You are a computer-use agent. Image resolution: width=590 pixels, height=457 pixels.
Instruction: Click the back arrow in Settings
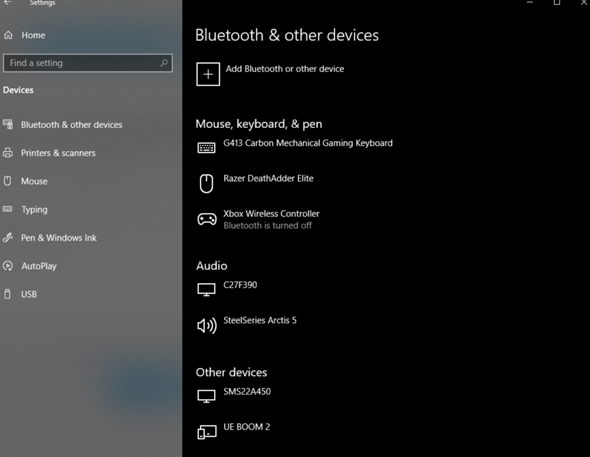point(8,3)
